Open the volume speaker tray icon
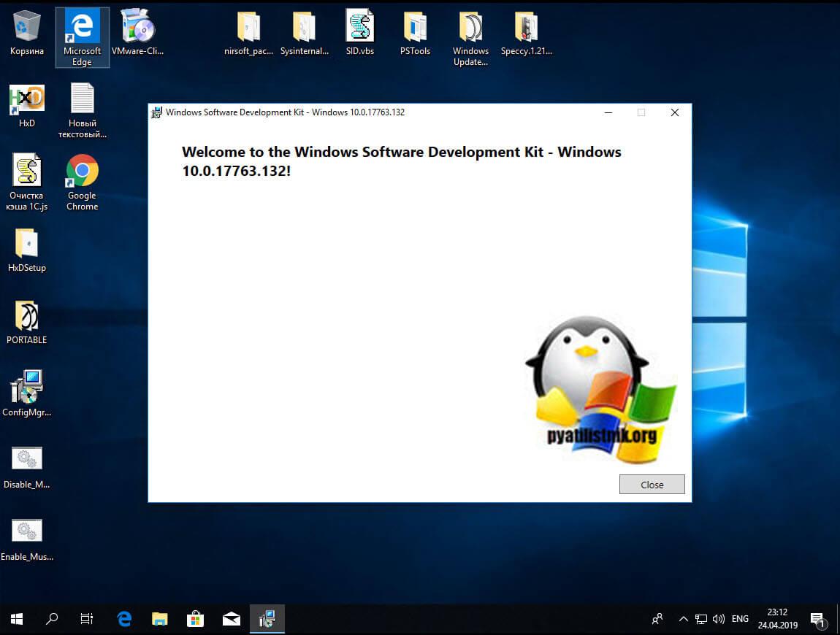Viewport: 840px width, 635px height. coord(719,619)
